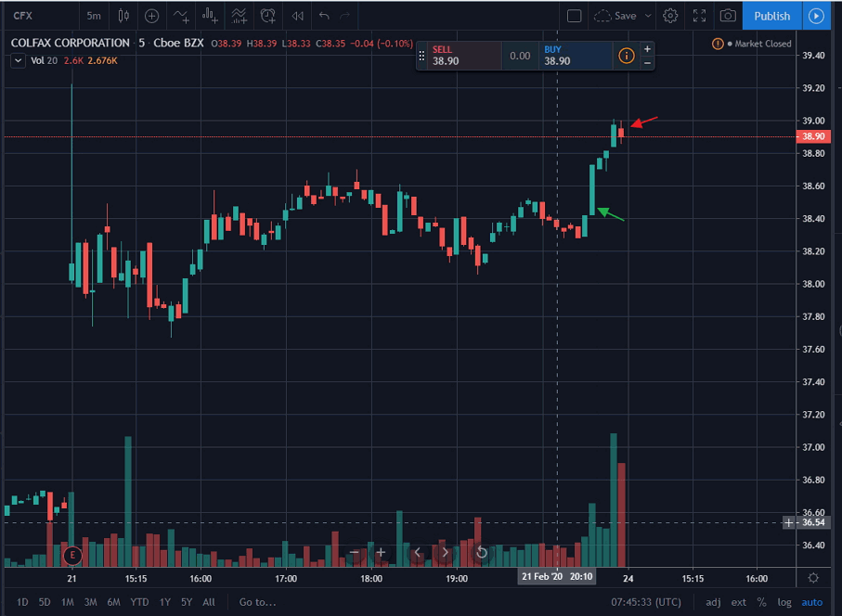This screenshot has width=842, height=616.
Task: Toggle adj dividend adjustment
Action: pyautogui.click(x=713, y=602)
